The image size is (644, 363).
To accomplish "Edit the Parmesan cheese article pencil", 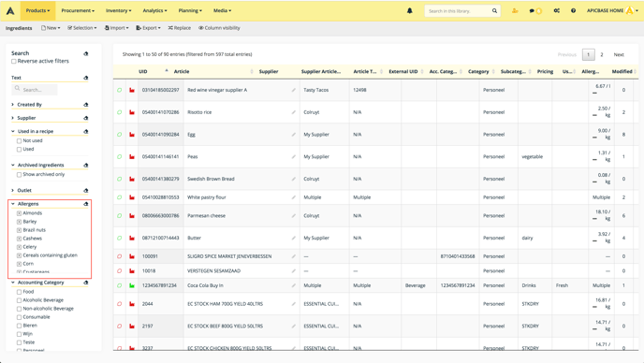I will pos(294,215).
